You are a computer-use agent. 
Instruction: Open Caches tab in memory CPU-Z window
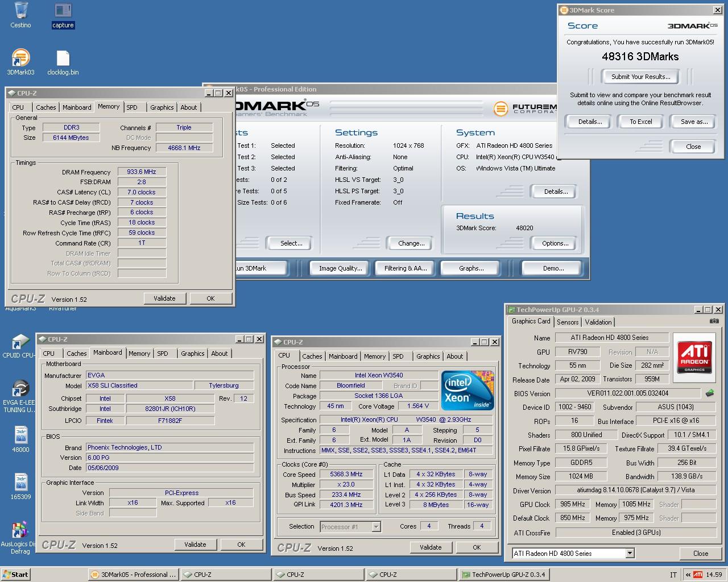coord(45,107)
